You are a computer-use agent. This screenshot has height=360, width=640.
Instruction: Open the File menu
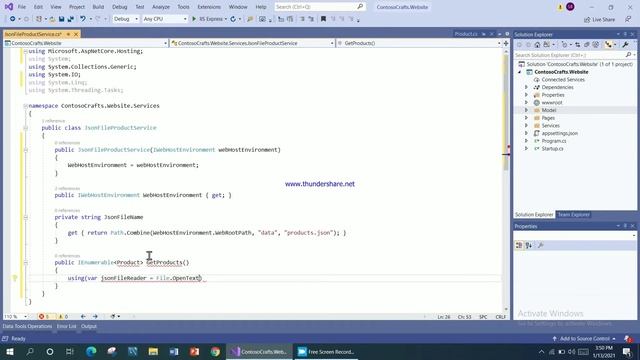[x=22, y=7]
